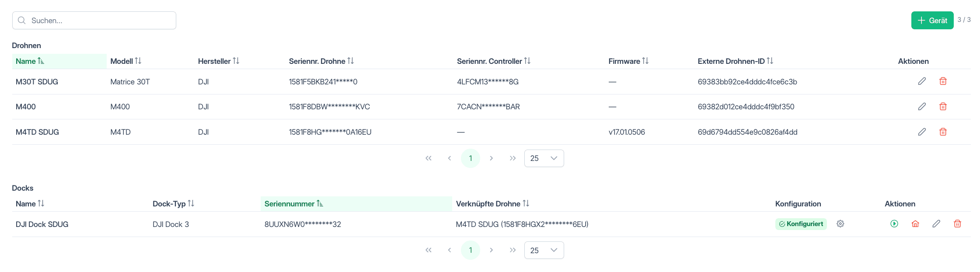Open drones rows-per-page dropdown

point(544,158)
